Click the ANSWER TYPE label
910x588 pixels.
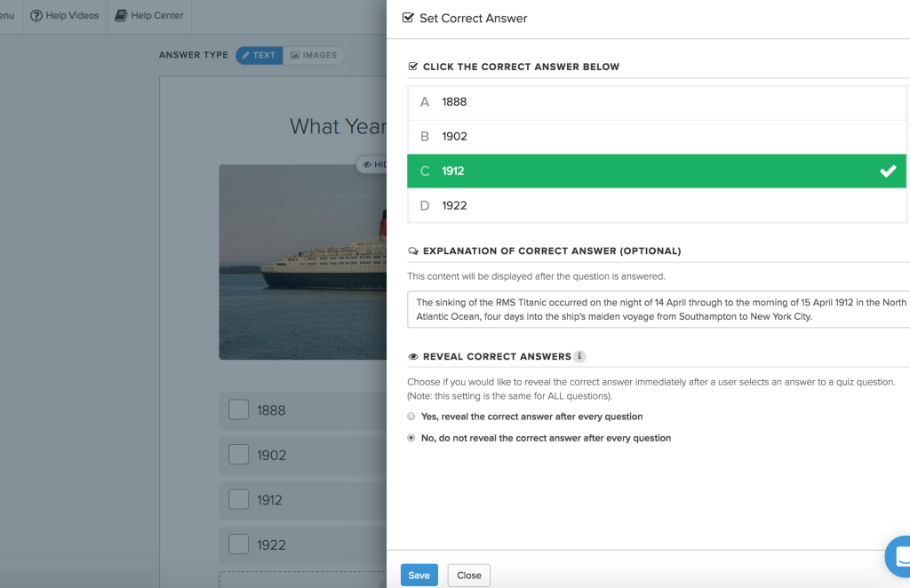point(193,55)
